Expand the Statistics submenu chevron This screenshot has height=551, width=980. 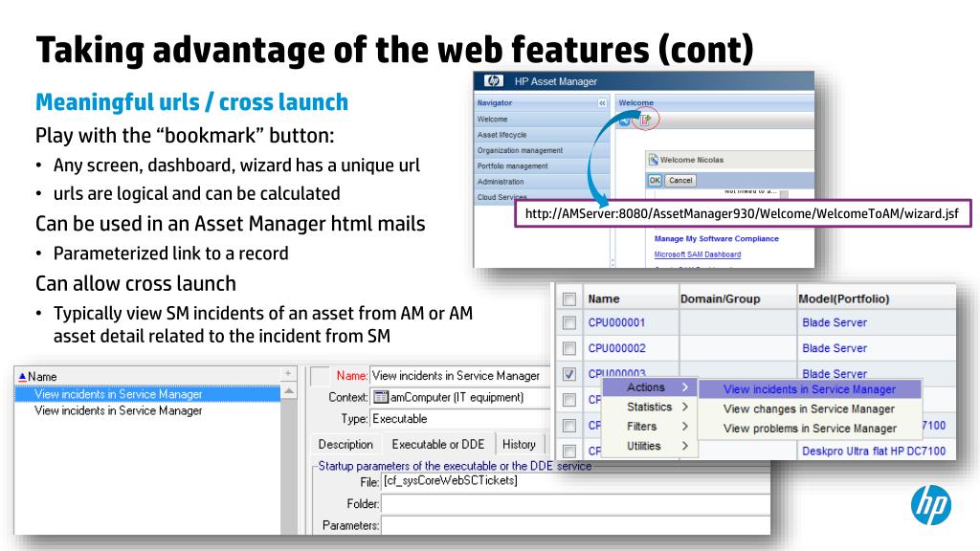685,407
